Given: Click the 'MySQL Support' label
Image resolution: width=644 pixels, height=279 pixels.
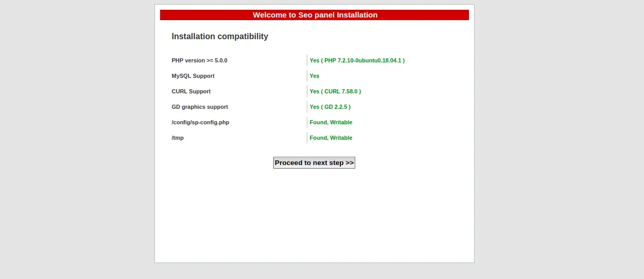Looking at the screenshot, I should click(193, 76).
